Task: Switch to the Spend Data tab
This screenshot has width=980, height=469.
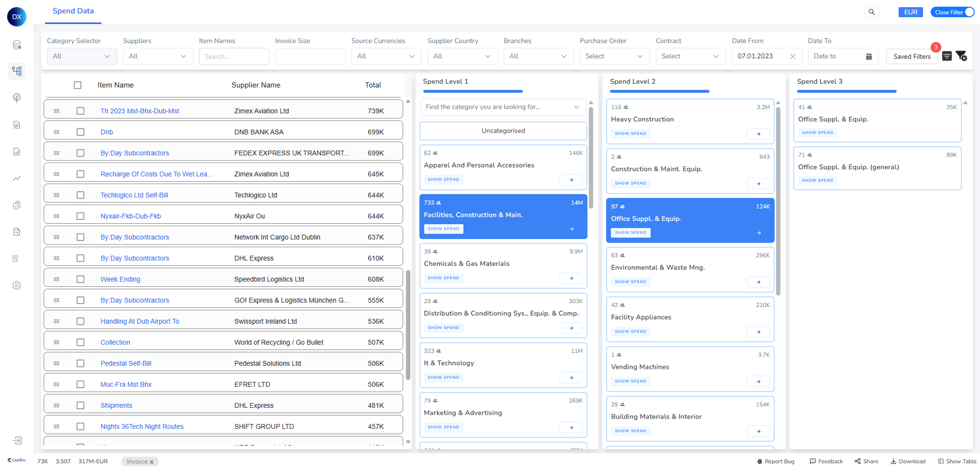Action: pos(73,11)
